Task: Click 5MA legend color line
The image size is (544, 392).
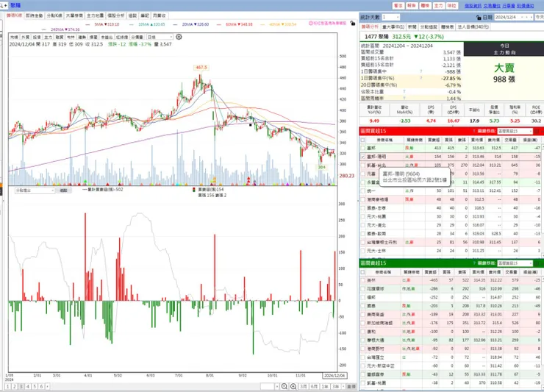Action: coord(87,25)
